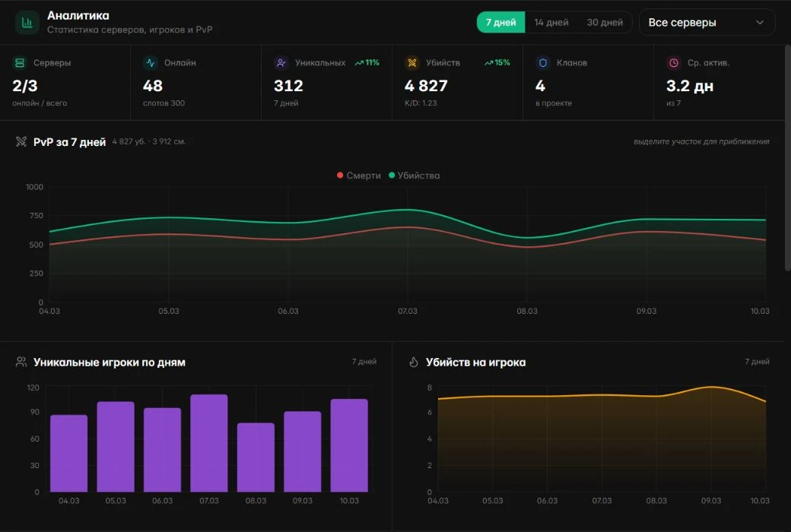Screen dimensions: 791x532
Task: Toggle the Убийства legend series
Action: pyautogui.click(x=415, y=176)
